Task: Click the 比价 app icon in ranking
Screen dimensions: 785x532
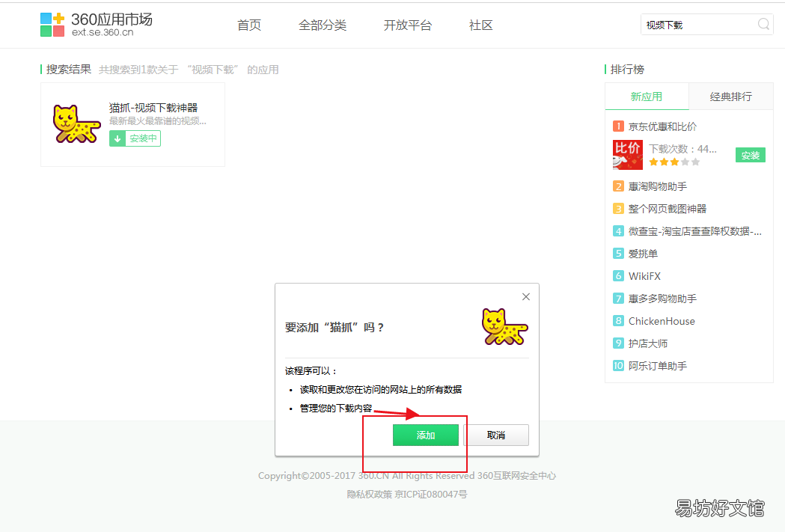Action: pos(627,155)
